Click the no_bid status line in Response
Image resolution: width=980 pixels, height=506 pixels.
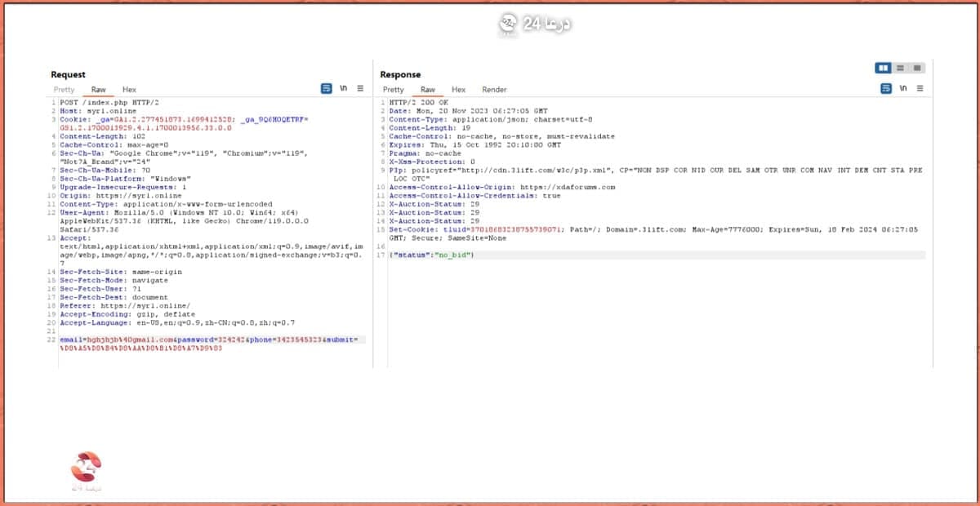pyautogui.click(x=433, y=255)
